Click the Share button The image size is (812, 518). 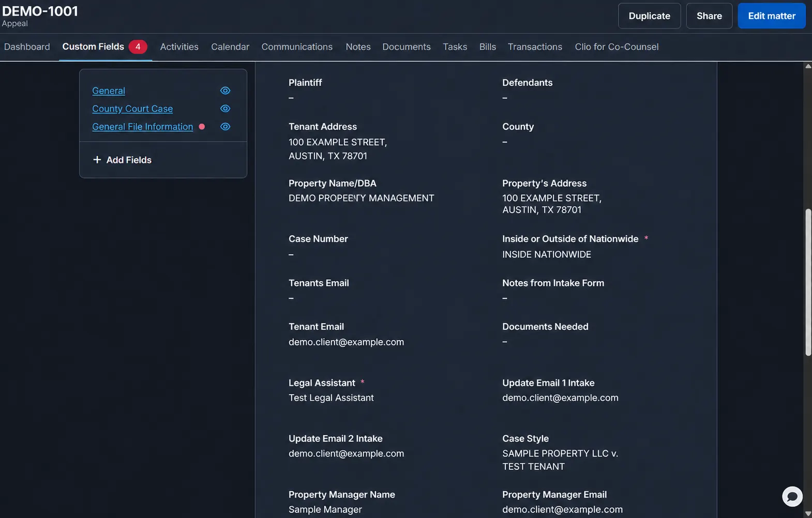click(709, 16)
